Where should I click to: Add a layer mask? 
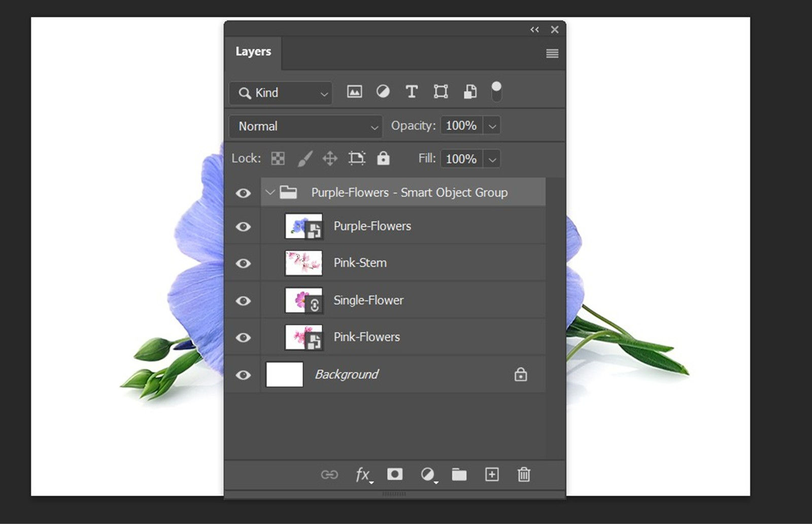(395, 475)
